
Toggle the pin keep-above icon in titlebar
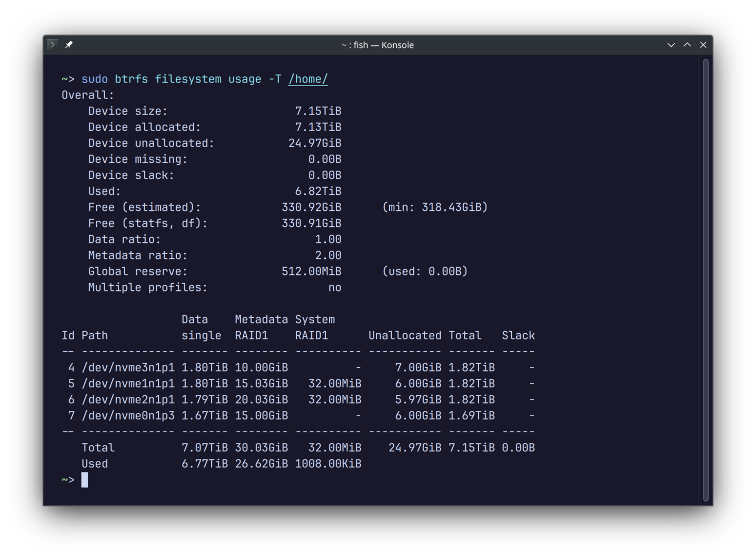pyautogui.click(x=69, y=44)
